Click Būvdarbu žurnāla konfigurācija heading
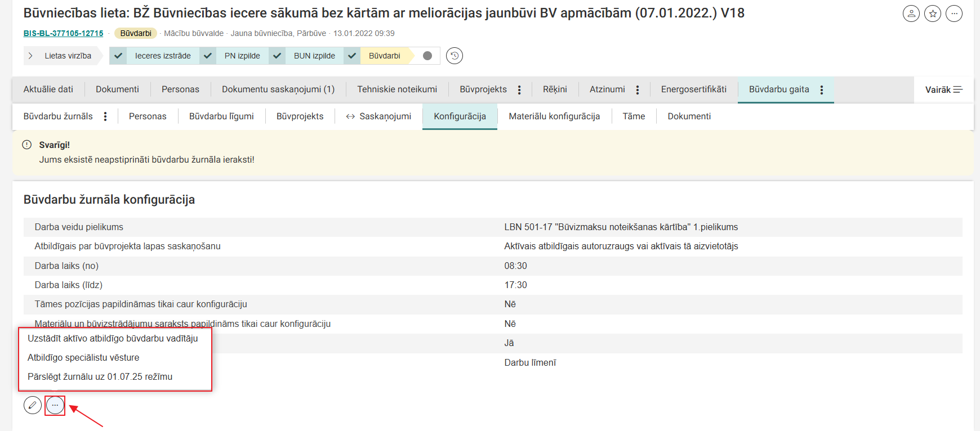 click(109, 200)
